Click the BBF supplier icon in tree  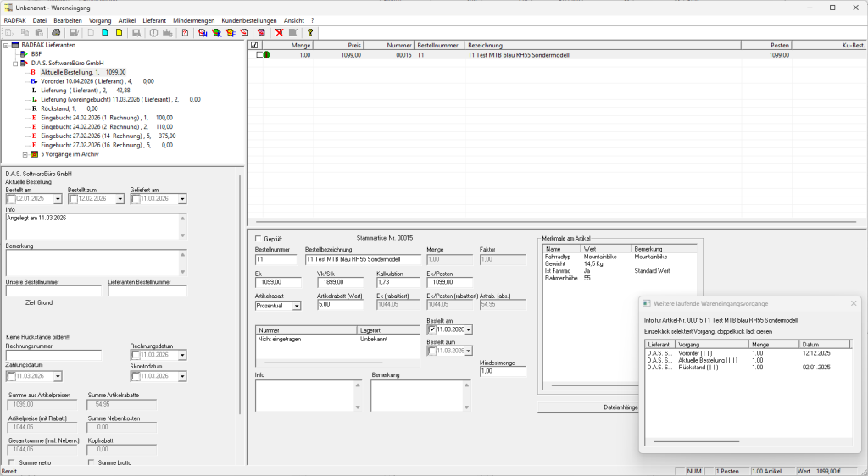click(25, 53)
